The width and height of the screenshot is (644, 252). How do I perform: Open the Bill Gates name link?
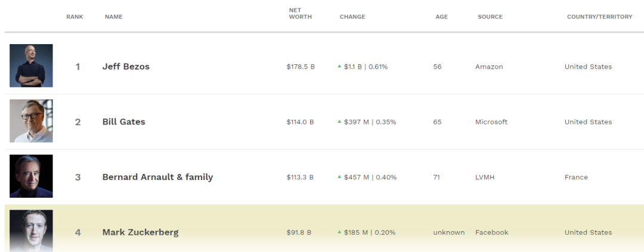click(x=123, y=122)
